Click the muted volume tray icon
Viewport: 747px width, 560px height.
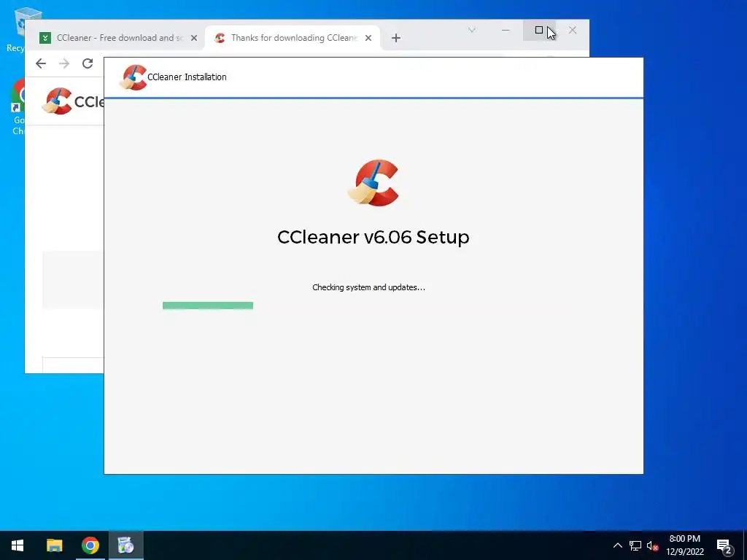tap(652, 545)
